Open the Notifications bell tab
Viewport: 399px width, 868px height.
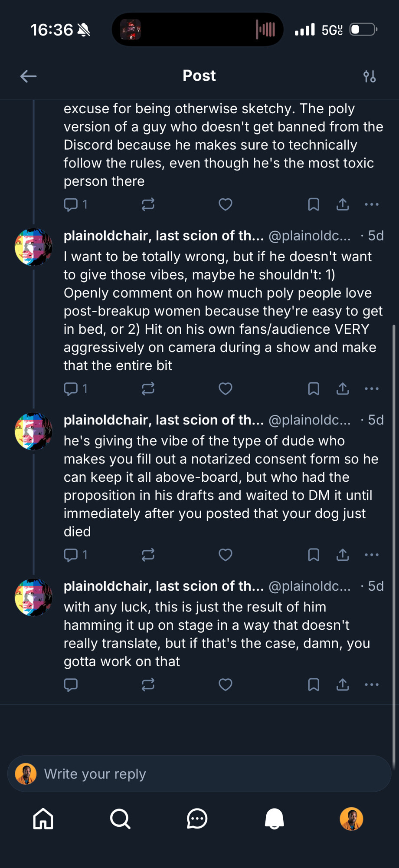pyautogui.click(x=274, y=819)
